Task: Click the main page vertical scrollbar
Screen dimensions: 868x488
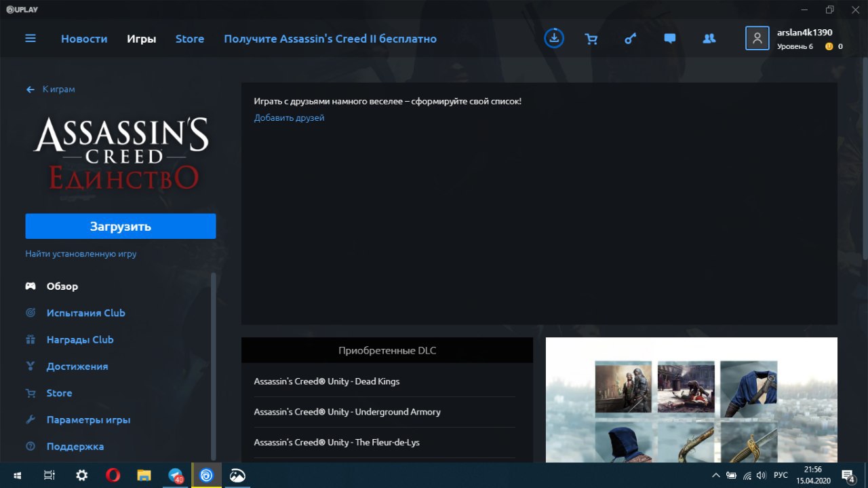Action: 865,159
